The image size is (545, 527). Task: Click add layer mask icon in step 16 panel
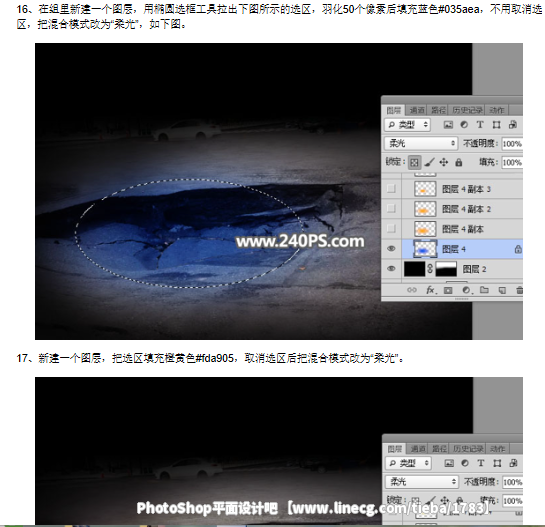[448, 290]
